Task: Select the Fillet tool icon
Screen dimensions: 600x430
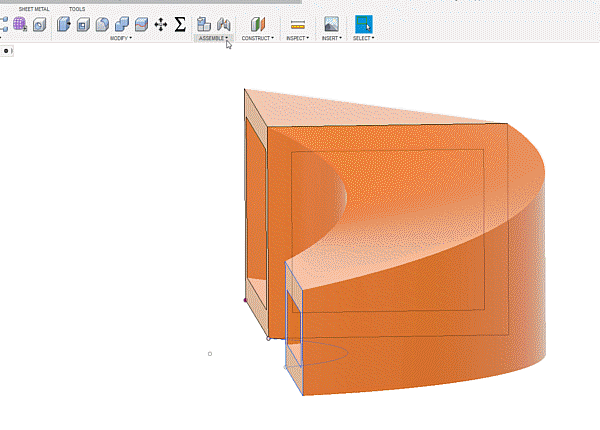Action: (x=102, y=24)
